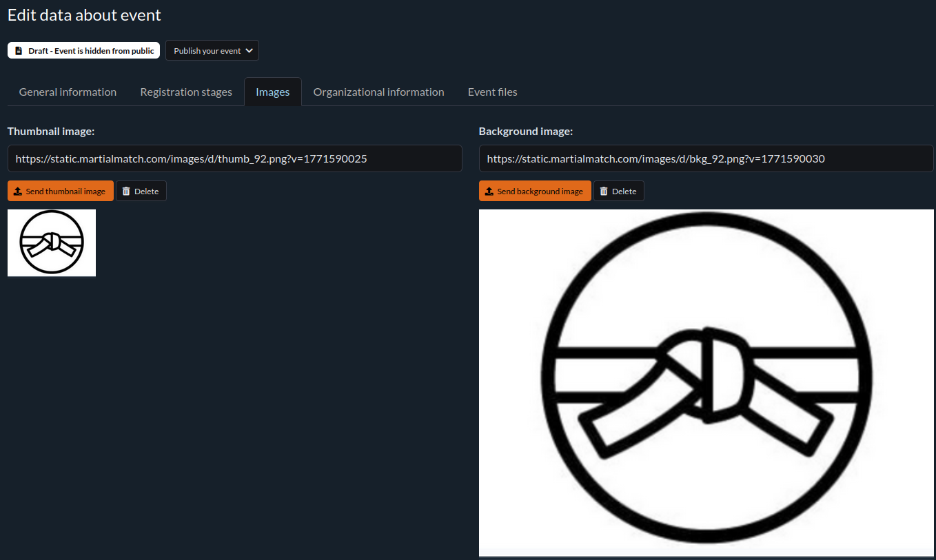
Task: Click the Thumbnail image label
Action: (51, 131)
